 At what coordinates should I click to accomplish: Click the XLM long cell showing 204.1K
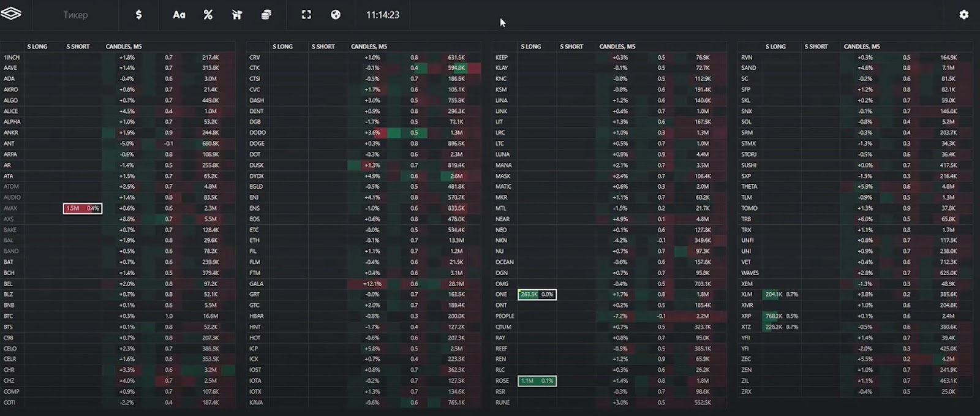click(782, 295)
